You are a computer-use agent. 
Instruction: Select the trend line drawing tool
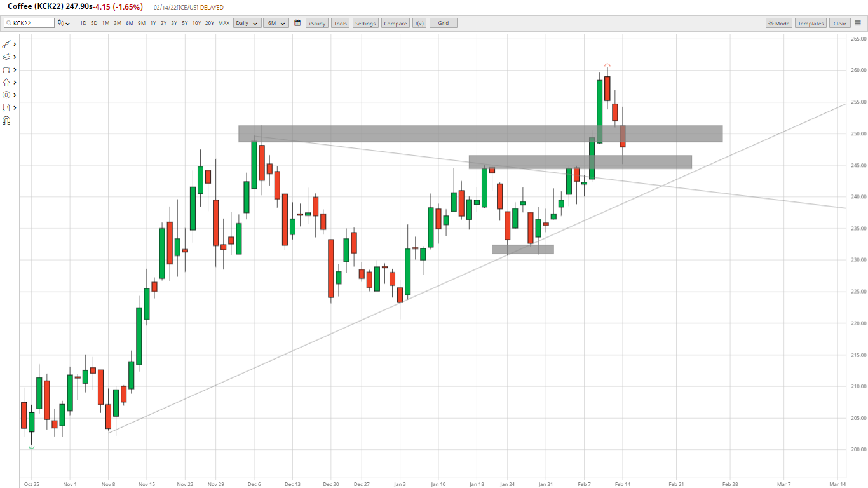[7, 44]
